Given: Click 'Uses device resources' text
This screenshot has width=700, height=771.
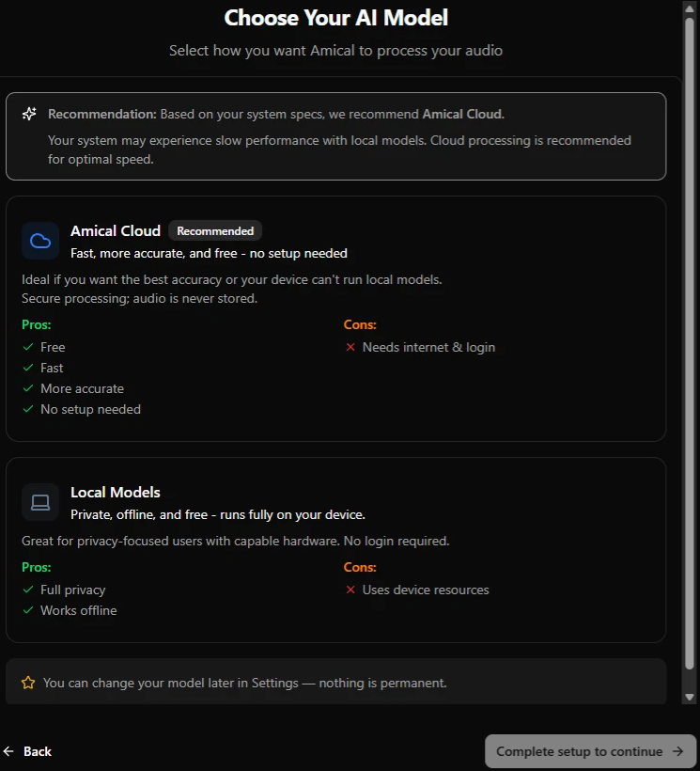Looking at the screenshot, I should click(x=426, y=590).
